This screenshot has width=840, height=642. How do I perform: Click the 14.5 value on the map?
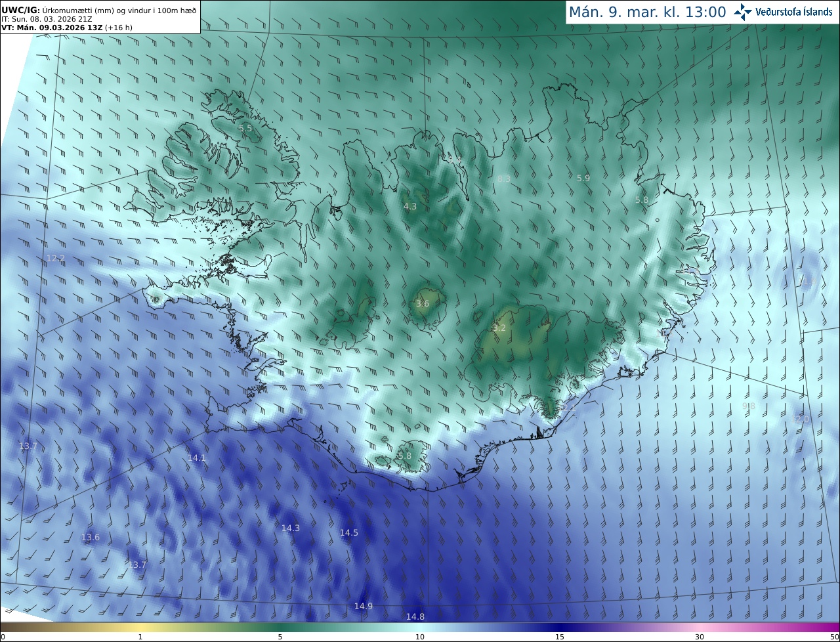349,532
